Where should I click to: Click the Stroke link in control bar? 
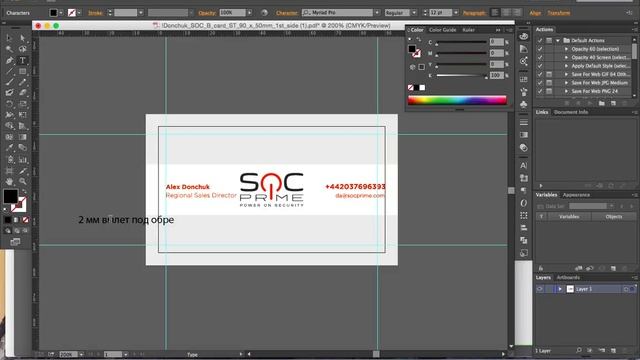[x=96, y=13]
